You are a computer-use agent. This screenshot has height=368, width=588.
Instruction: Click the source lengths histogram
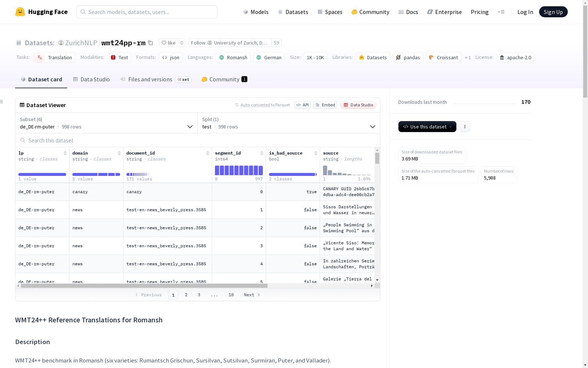click(347, 170)
